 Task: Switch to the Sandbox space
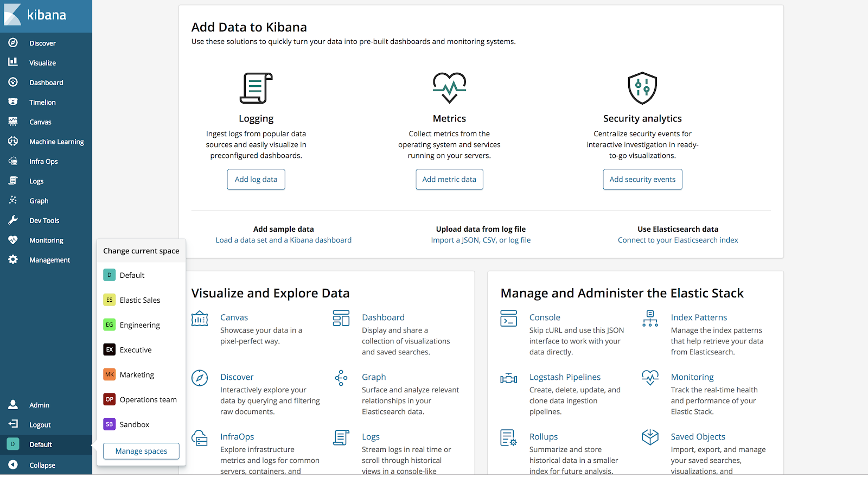[x=141, y=424]
